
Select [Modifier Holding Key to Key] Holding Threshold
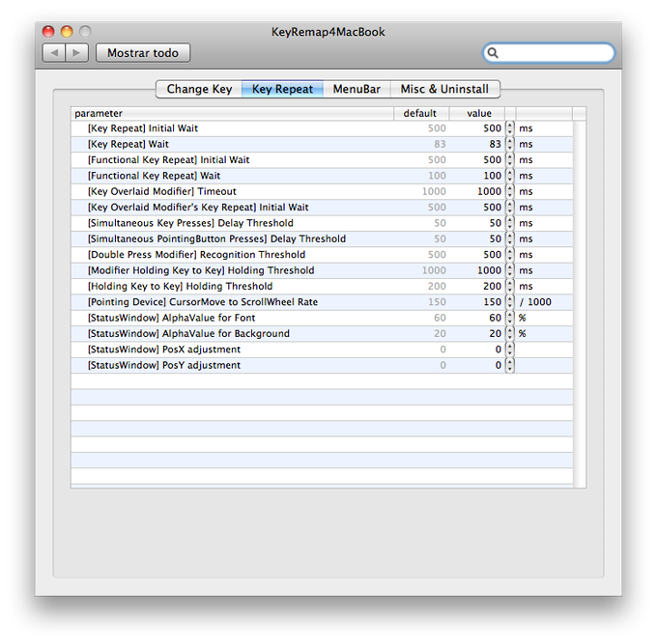point(322,270)
